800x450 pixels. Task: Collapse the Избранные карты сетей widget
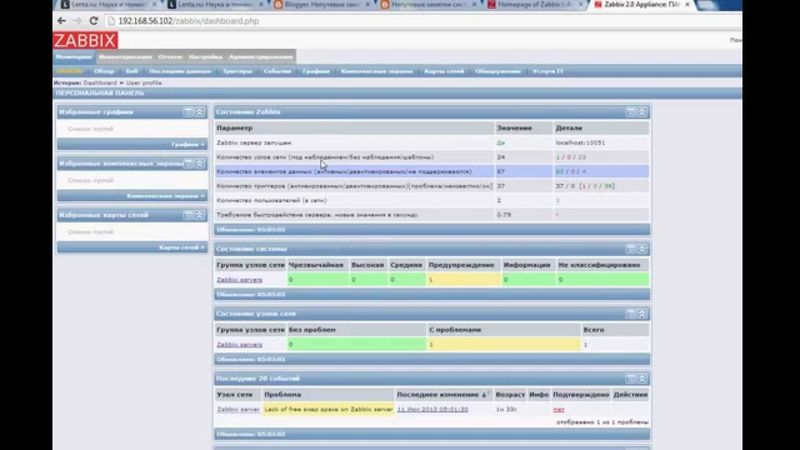coord(199,215)
